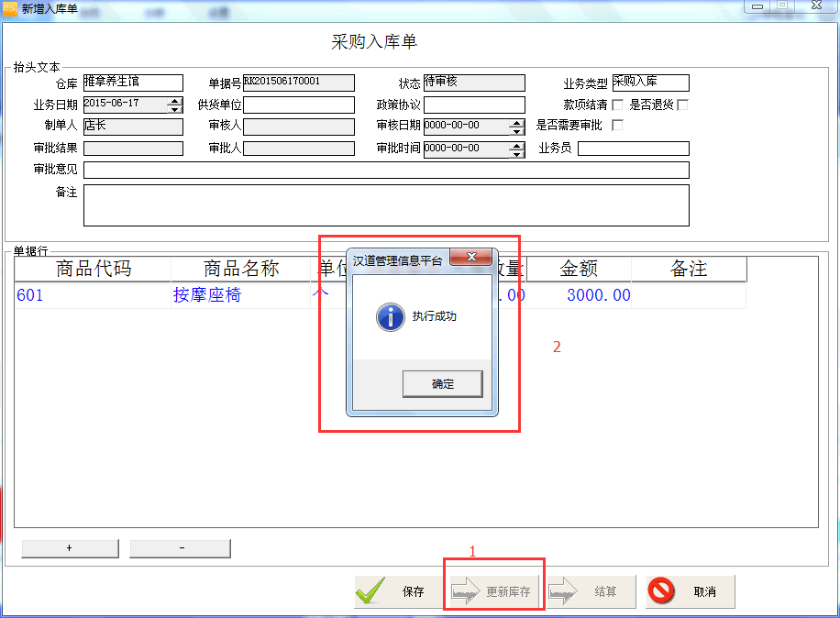Decrease 审核日期 with down spinner arrow
840x618 pixels.
click(x=517, y=131)
